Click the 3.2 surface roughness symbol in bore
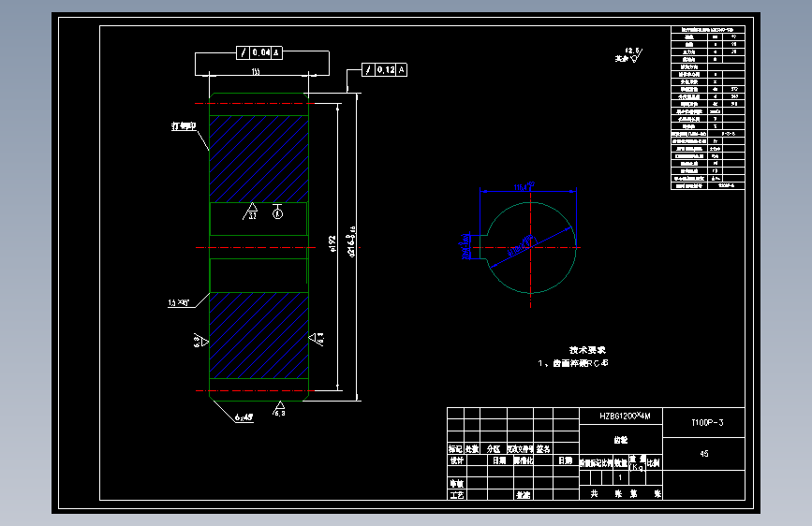Image resolution: width=812 pixels, height=526 pixels. (251, 212)
